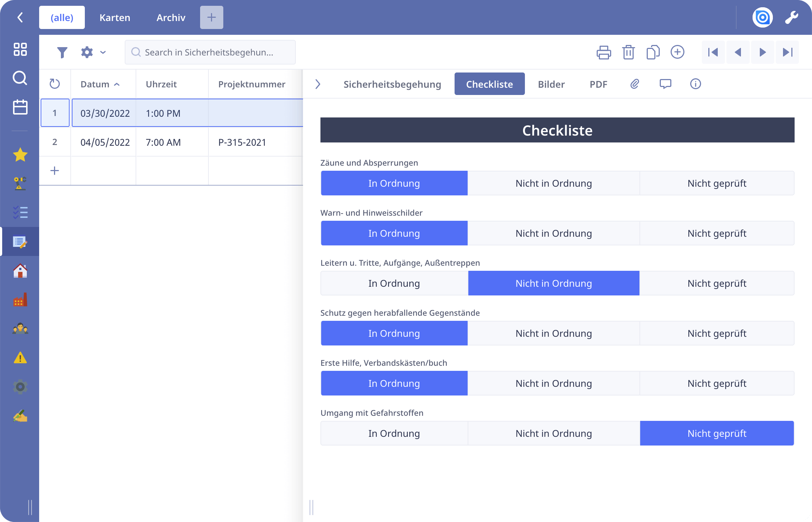This screenshot has height=522, width=812.
Task: Collapse detail panel with right chevron
Action: pos(318,84)
